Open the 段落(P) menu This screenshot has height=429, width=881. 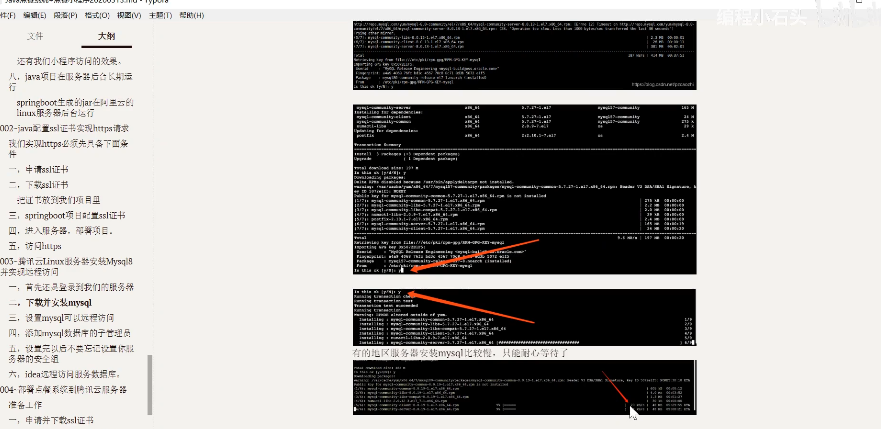click(65, 15)
